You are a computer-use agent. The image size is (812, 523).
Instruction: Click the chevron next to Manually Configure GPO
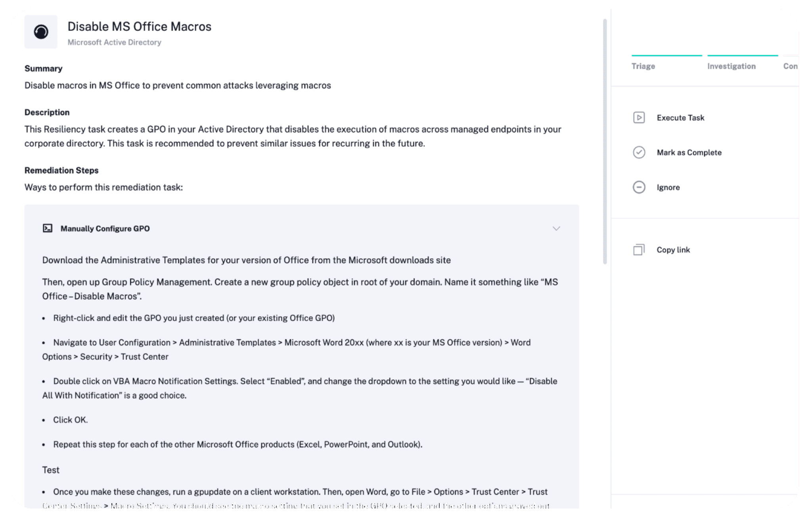556,228
